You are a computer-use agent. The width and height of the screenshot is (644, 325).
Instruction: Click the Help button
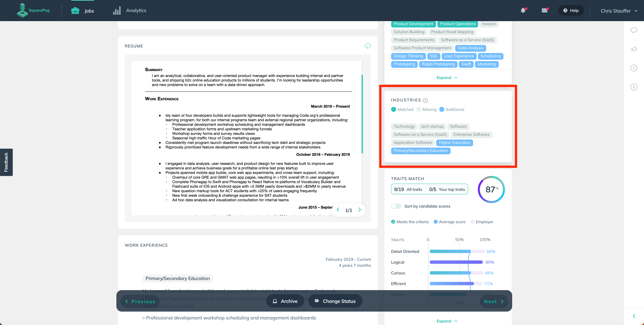(571, 11)
